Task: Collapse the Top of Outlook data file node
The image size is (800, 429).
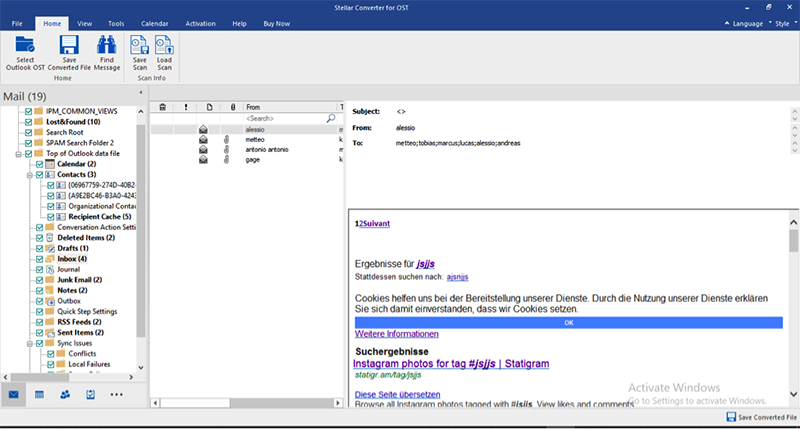Action: [18, 153]
